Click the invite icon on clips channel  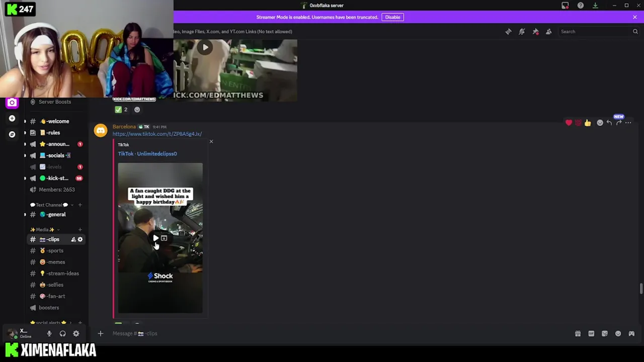(73, 240)
